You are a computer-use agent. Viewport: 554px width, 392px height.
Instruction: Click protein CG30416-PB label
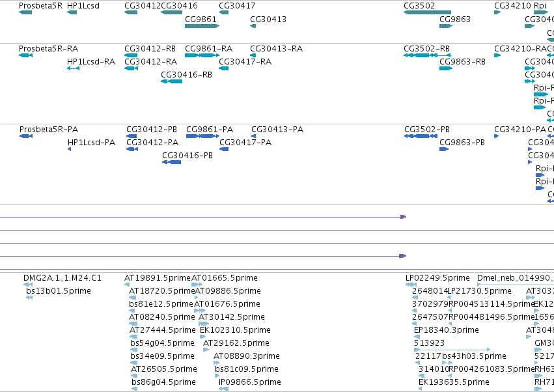point(187,156)
